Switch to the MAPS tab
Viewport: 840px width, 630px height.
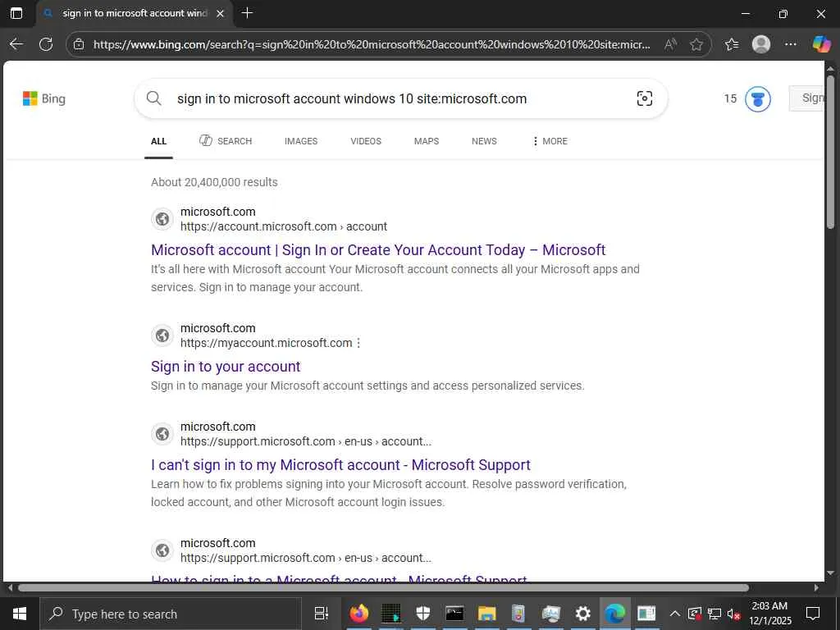pyautogui.click(x=427, y=141)
